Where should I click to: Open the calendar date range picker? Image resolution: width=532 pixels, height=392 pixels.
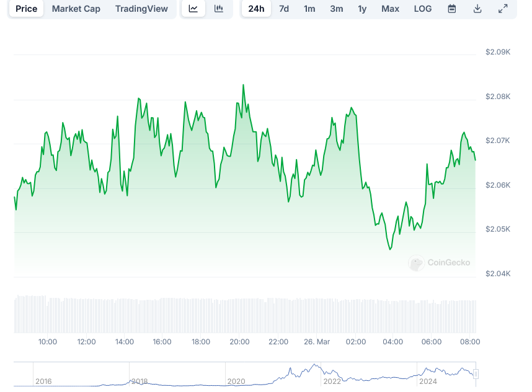[x=452, y=9]
